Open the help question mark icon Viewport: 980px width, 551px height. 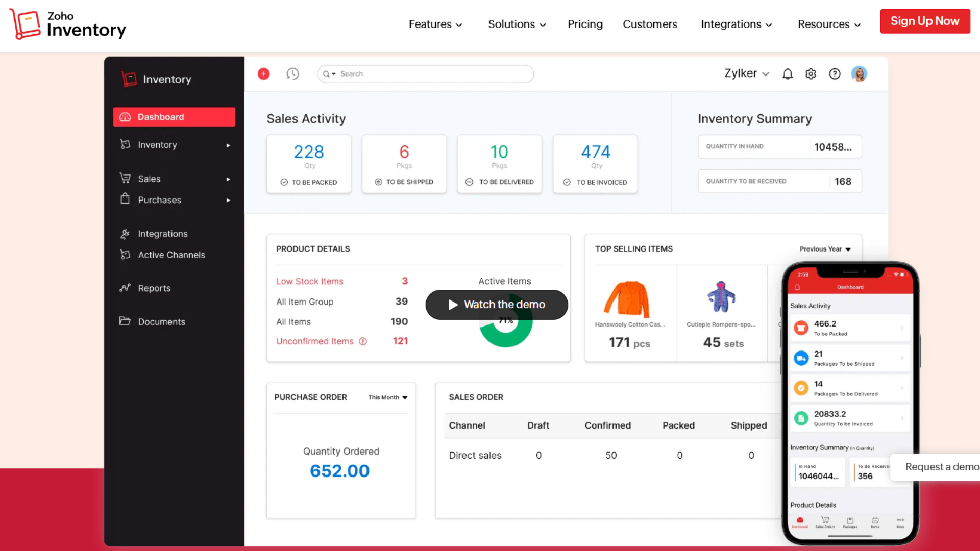[x=835, y=74]
